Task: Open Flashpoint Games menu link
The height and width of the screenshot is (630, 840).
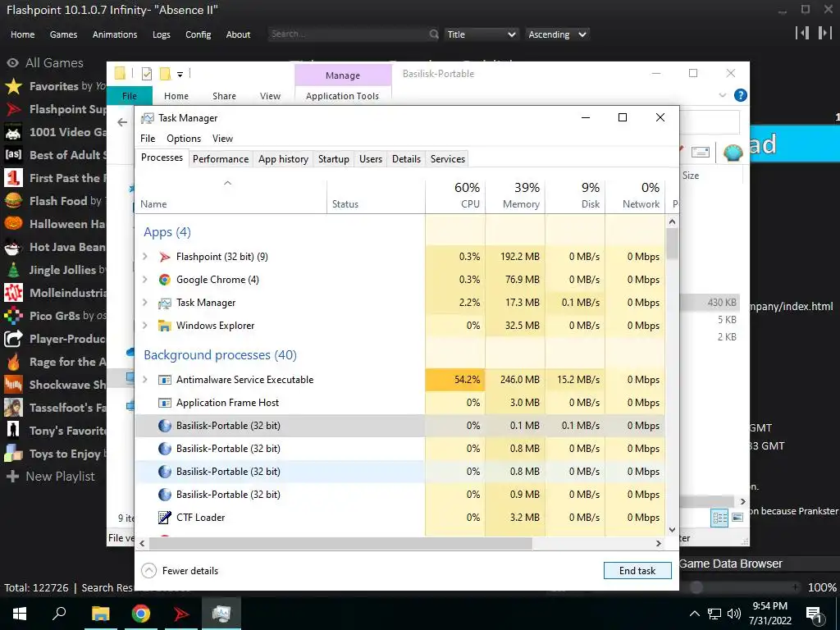Action: tap(64, 34)
